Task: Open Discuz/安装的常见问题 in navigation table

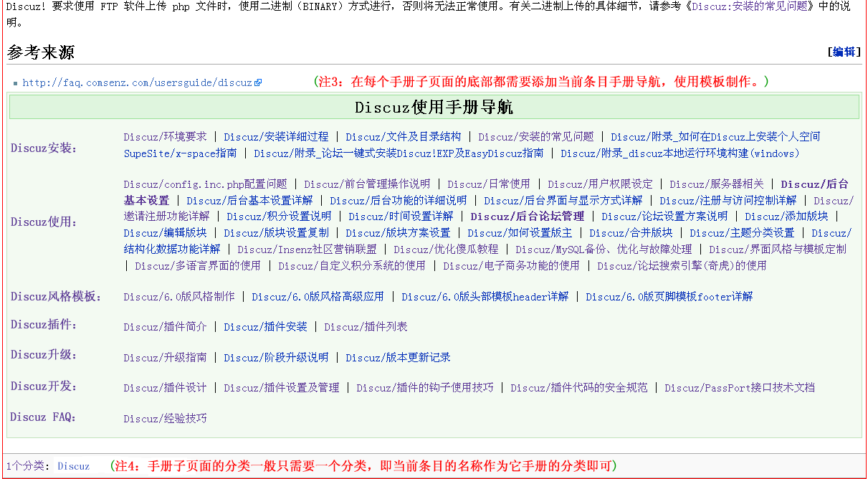Action: click(536, 136)
